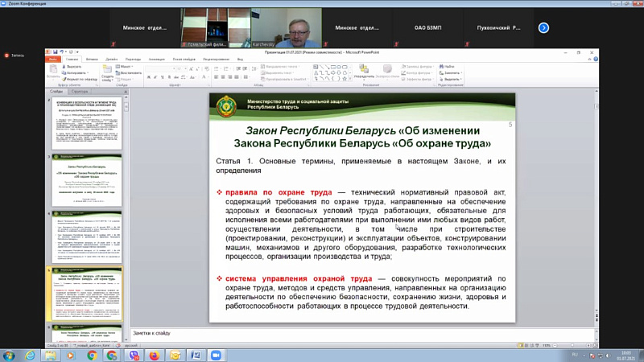This screenshot has width=644, height=362.
Task: Increase font size with the large A button
Action: pyautogui.click(x=191, y=68)
